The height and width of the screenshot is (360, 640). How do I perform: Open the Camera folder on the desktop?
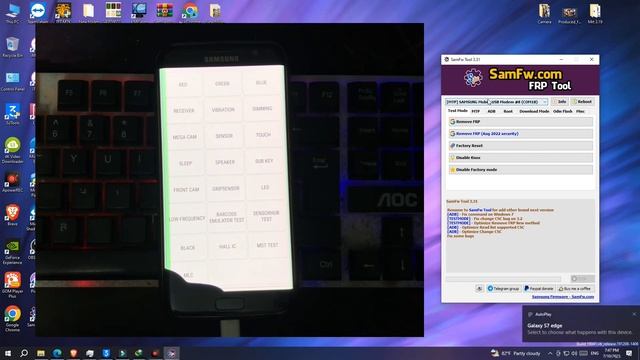pyautogui.click(x=544, y=13)
